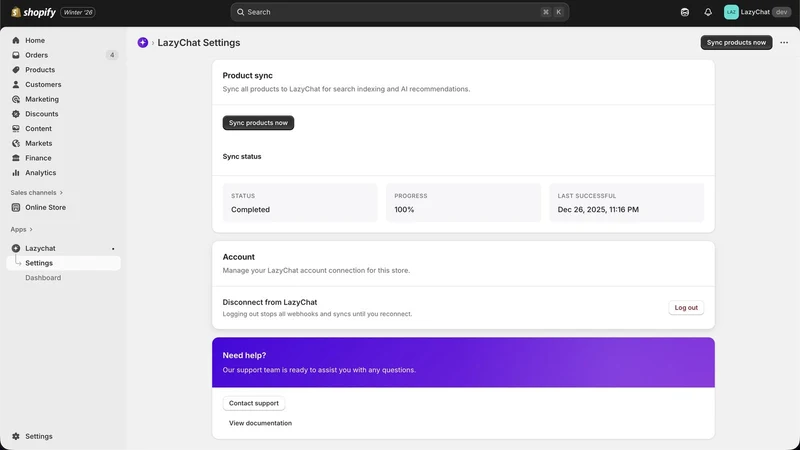Click the Analytics bar chart icon
The width and height of the screenshot is (800, 450).
click(x=16, y=173)
